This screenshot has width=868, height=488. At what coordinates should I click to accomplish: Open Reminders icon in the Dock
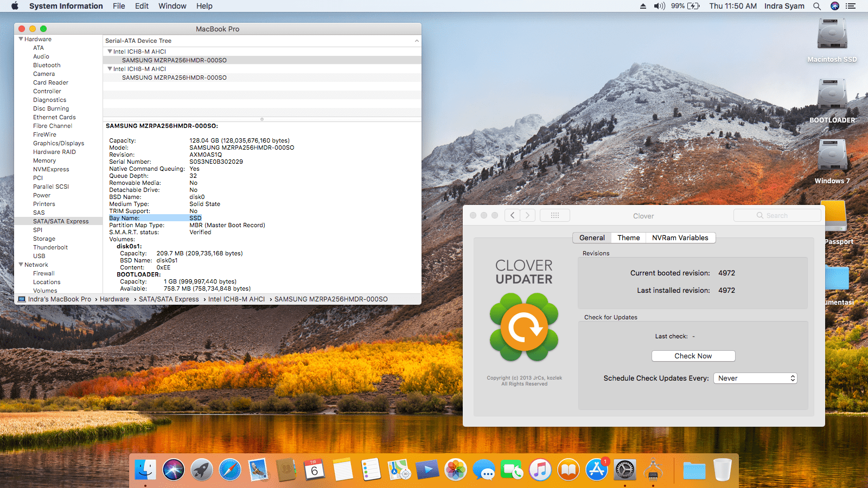tap(371, 470)
